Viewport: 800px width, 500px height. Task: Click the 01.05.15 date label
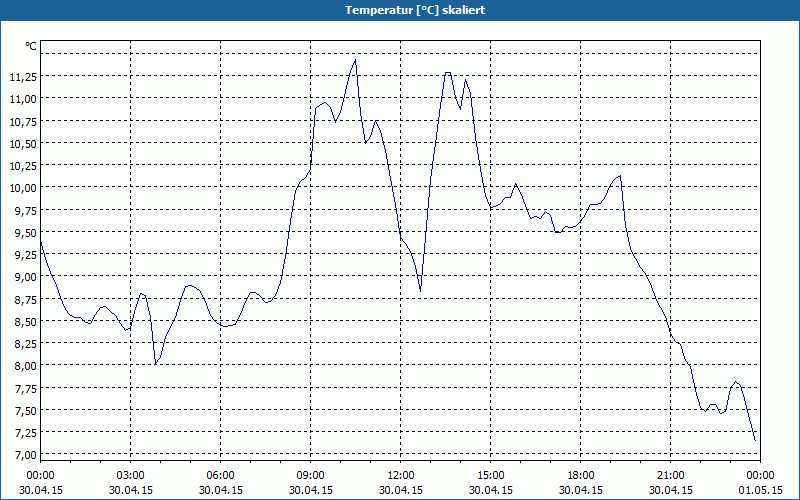pyautogui.click(x=760, y=490)
